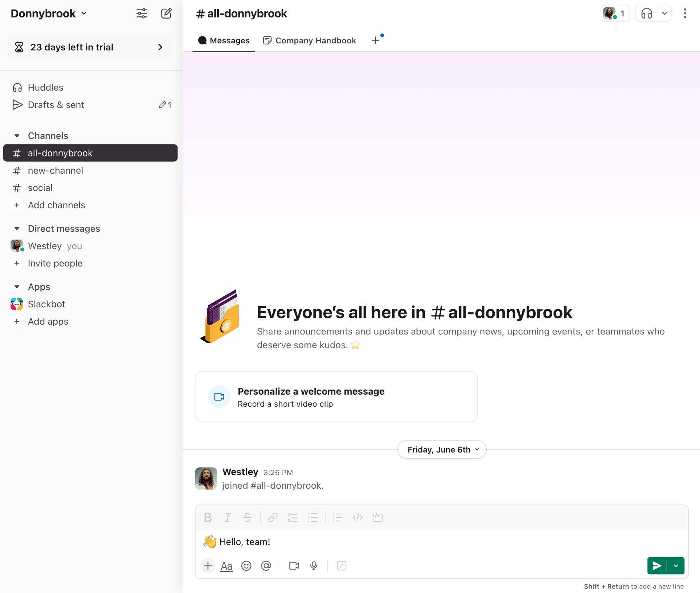Open Drafts & sent

[x=90, y=105]
